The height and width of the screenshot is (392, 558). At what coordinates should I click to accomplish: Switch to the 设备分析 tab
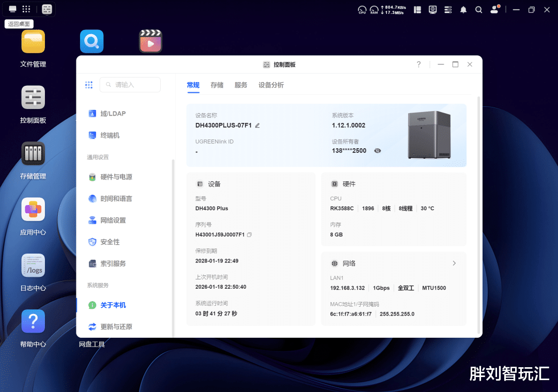(x=271, y=85)
